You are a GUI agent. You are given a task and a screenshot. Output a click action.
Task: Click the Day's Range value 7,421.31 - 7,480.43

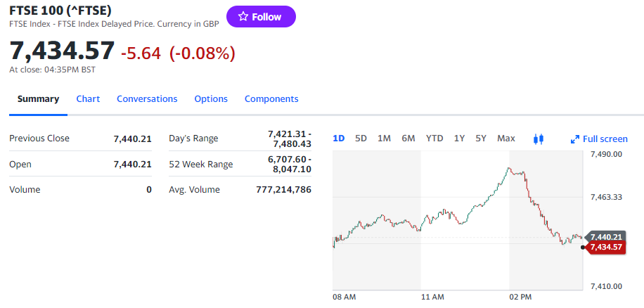click(290, 139)
